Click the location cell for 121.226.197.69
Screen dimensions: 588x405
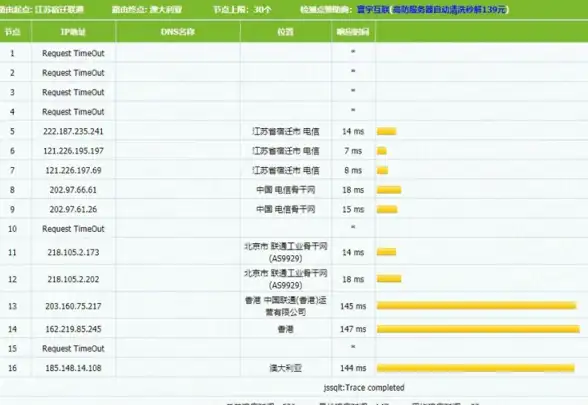(x=286, y=170)
